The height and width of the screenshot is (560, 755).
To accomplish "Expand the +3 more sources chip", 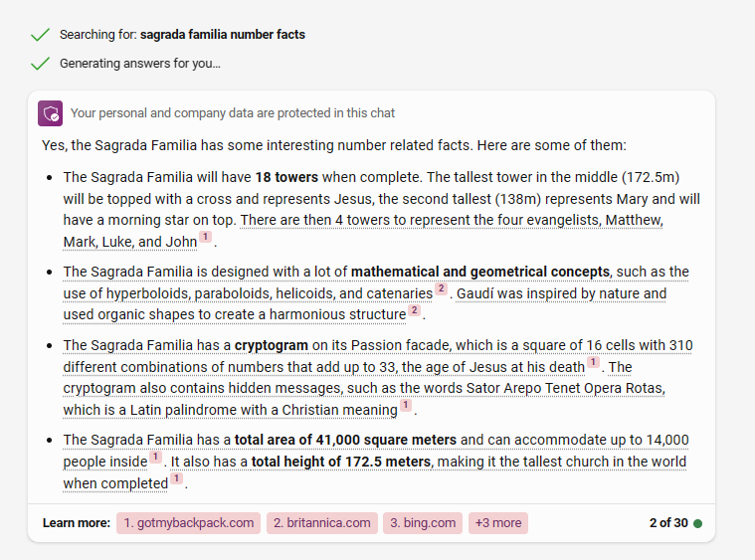I will [498, 523].
